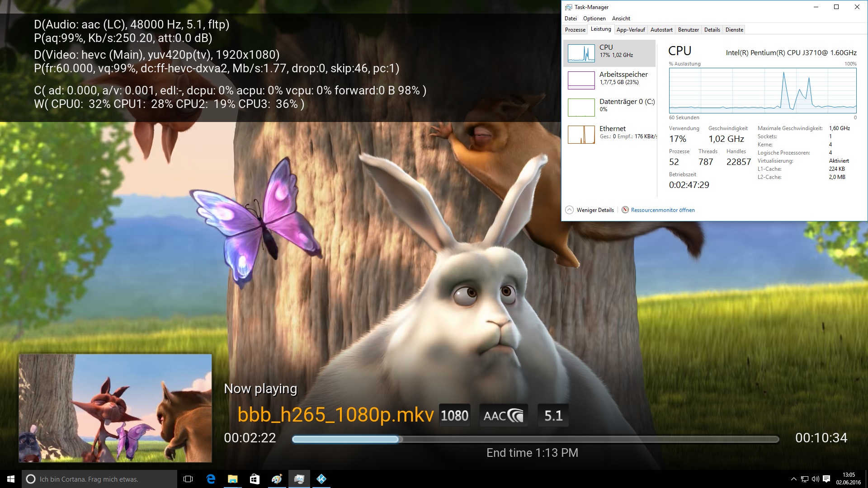This screenshot has height=488, width=868.
Task: Switch to the App-Verlauf tab
Action: 631,30
